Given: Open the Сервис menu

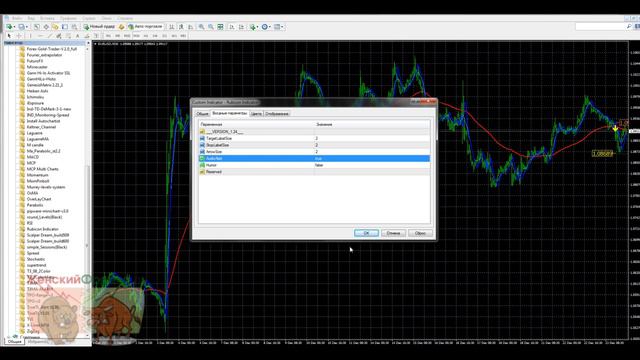Looking at the screenshot, I should click(x=89, y=18).
